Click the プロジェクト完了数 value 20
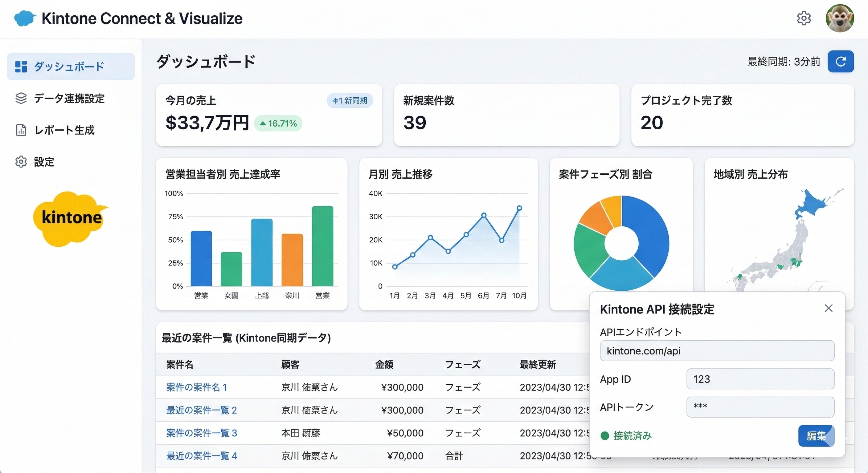The width and height of the screenshot is (868, 473). coord(652,123)
